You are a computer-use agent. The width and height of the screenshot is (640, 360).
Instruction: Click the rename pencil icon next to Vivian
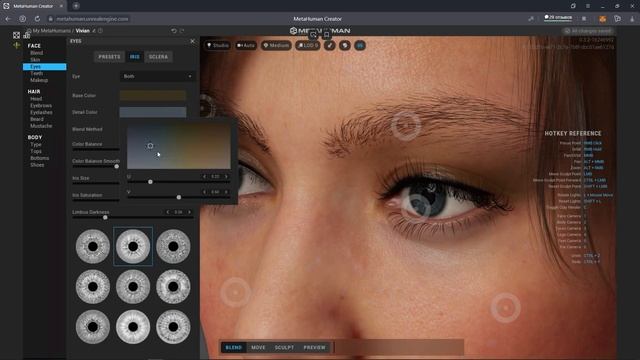click(x=94, y=31)
